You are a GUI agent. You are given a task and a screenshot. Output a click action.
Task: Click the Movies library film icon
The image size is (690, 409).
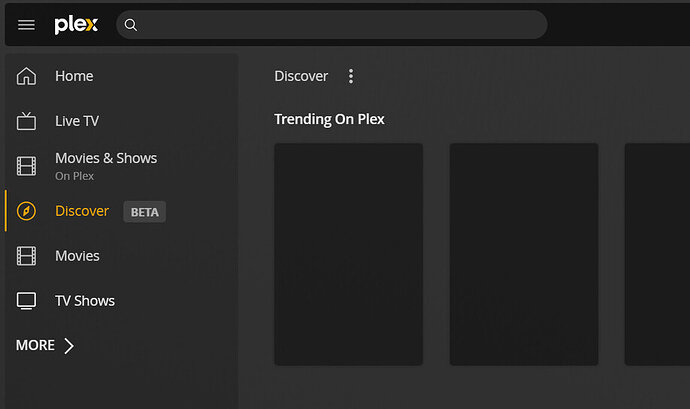click(26, 256)
